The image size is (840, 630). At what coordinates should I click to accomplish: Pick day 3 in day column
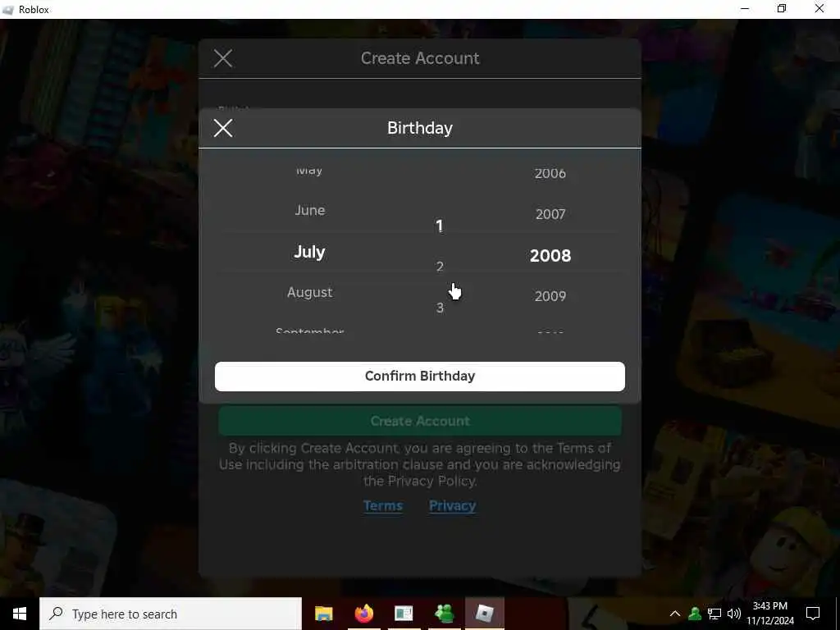click(440, 308)
